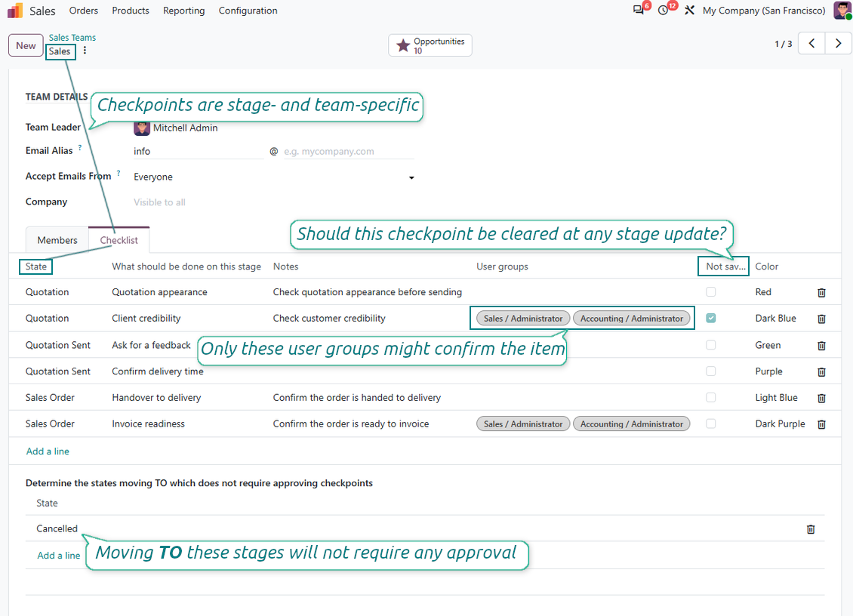Open the Odoo Sales app logo

(x=14, y=11)
